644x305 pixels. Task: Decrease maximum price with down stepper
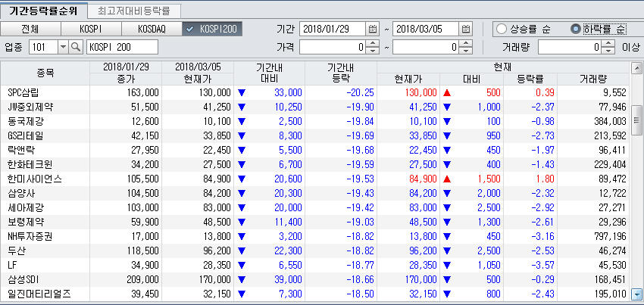[466, 51]
